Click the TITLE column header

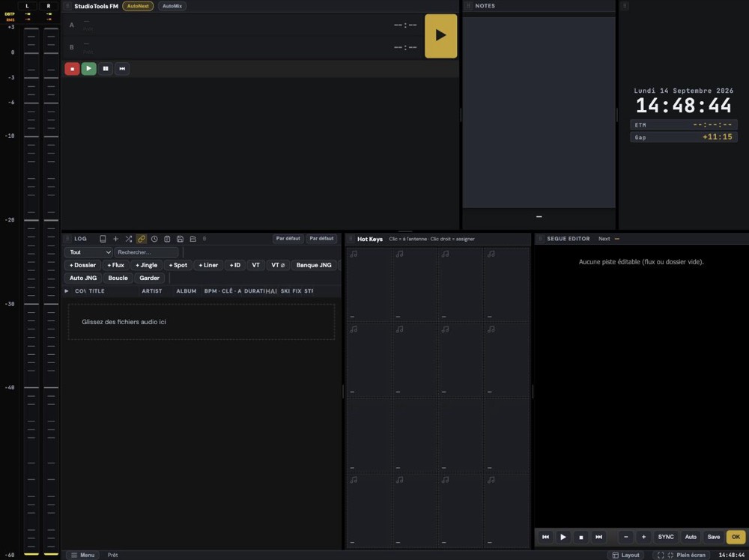[x=97, y=290]
